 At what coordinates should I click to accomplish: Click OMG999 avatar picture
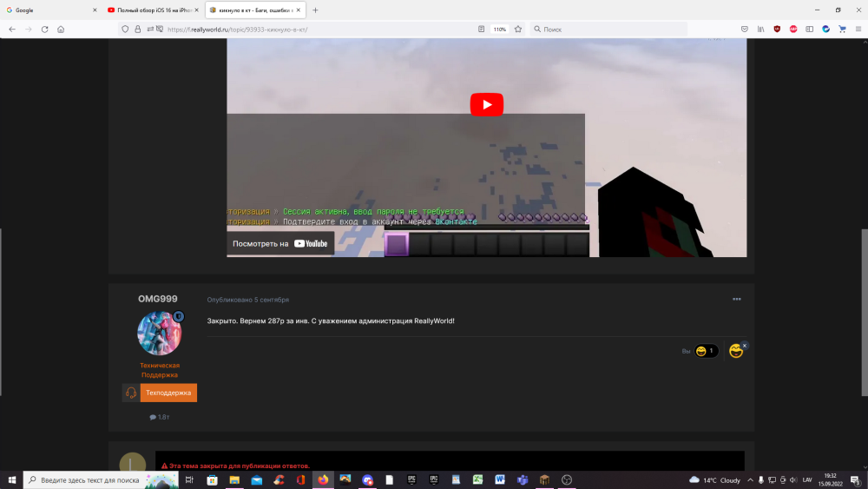[160, 333]
